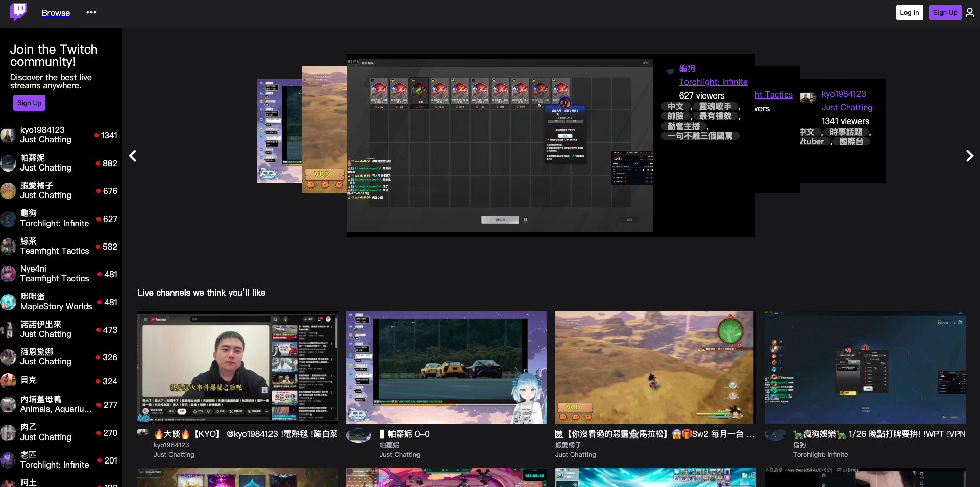
Task: Open kyo1984123 avatar in carousel side card
Action: (808, 98)
